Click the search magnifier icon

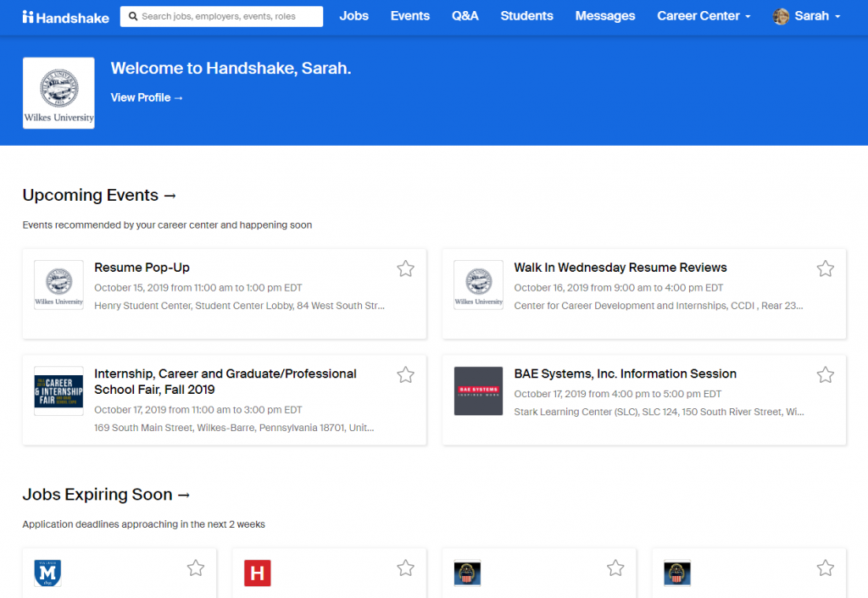click(133, 17)
